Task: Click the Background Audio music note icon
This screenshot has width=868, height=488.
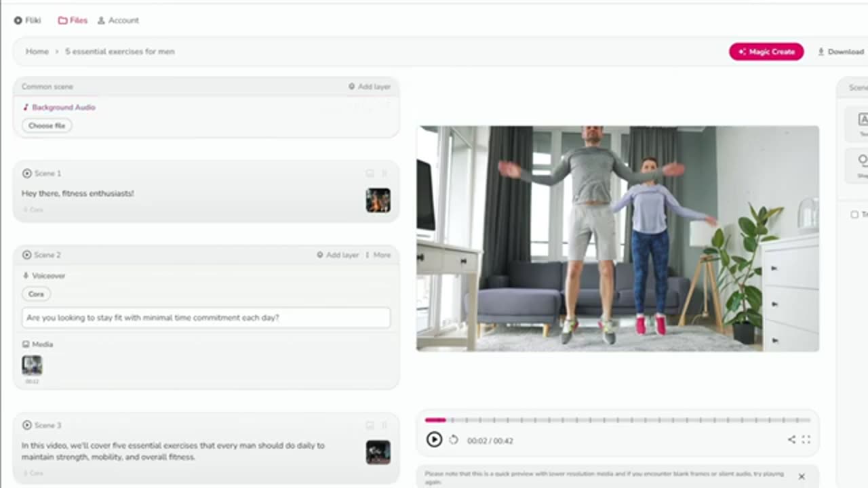Action: click(26, 107)
